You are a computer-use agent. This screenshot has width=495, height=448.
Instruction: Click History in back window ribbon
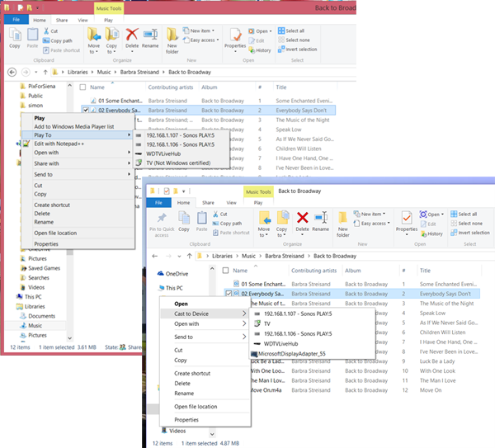click(260, 50)
